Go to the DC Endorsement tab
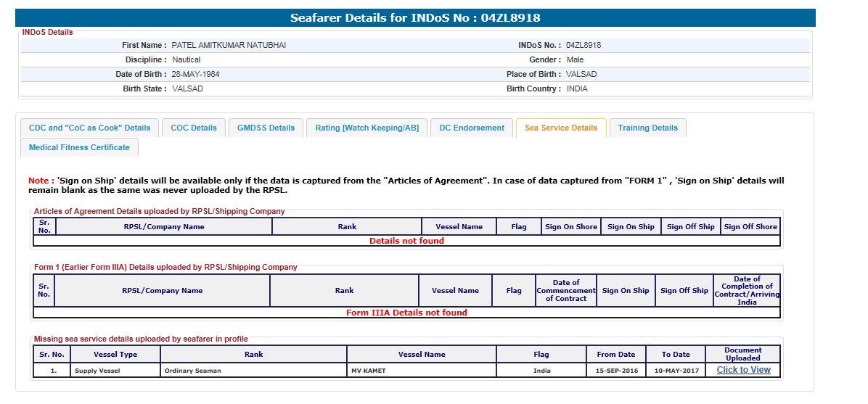This screenshot has width=868, height=404. click(x=472, y=128)
